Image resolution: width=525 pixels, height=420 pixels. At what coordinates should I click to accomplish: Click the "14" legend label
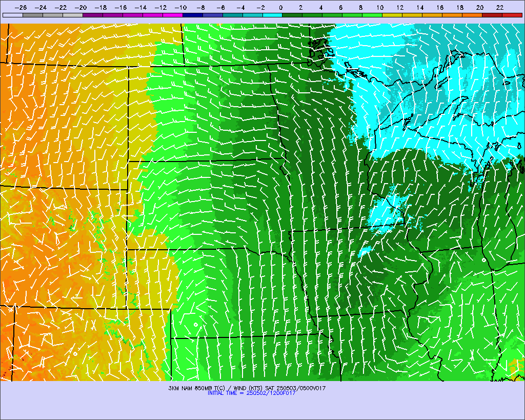coord(420,7)
